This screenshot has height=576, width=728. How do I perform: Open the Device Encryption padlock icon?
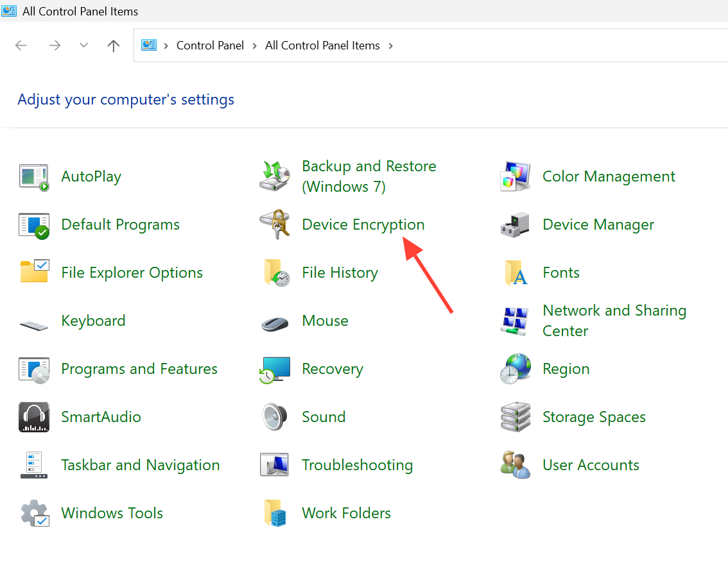(x=275, y=224)
